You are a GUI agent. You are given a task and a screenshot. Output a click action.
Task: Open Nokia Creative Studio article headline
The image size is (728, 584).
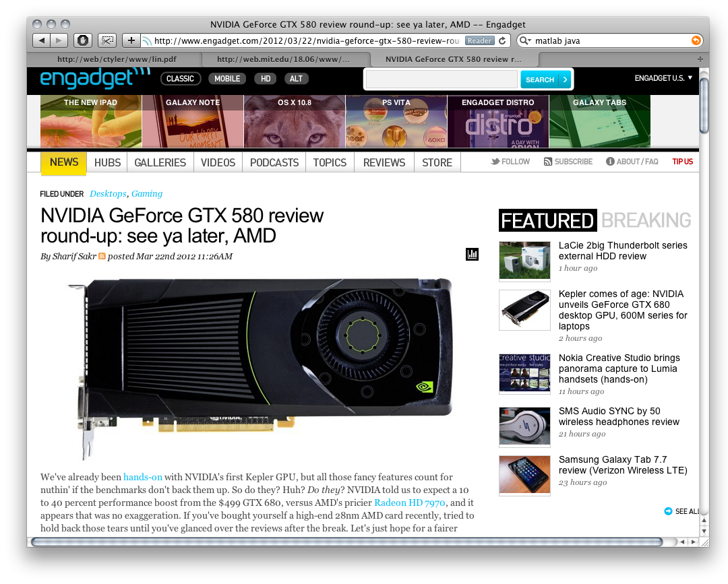pyautogui.click(x=619, y=368)
